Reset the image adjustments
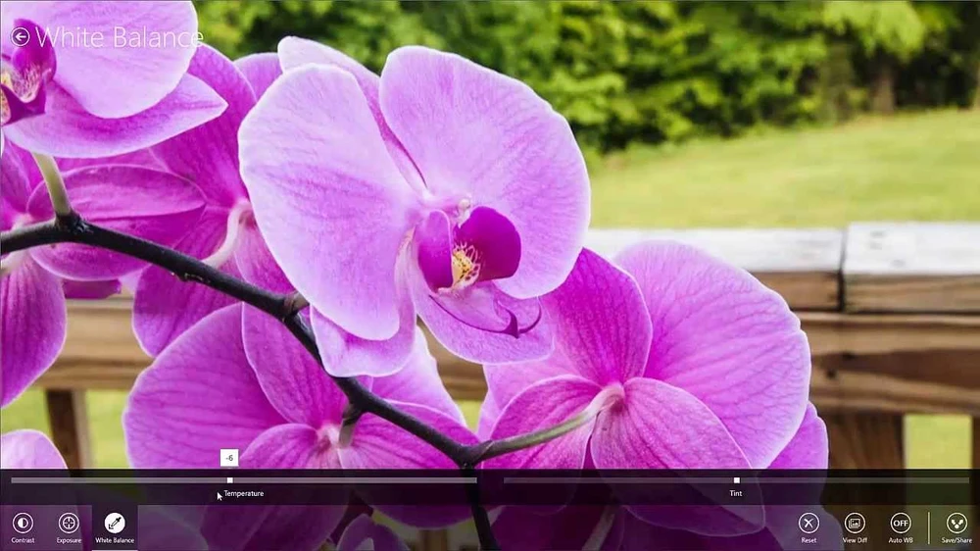Viewport: 980px width, 551px height. (x=808, y=527)
